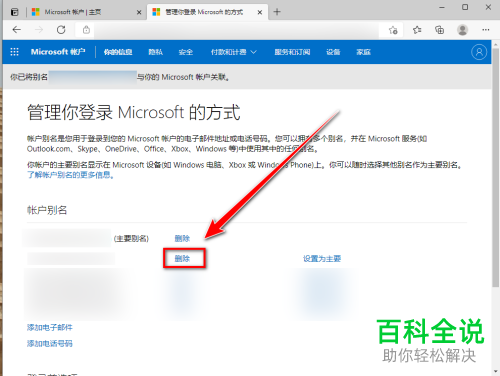Click the 添加电话号码 link
The image size is (500, 376).
click(50, 343)
